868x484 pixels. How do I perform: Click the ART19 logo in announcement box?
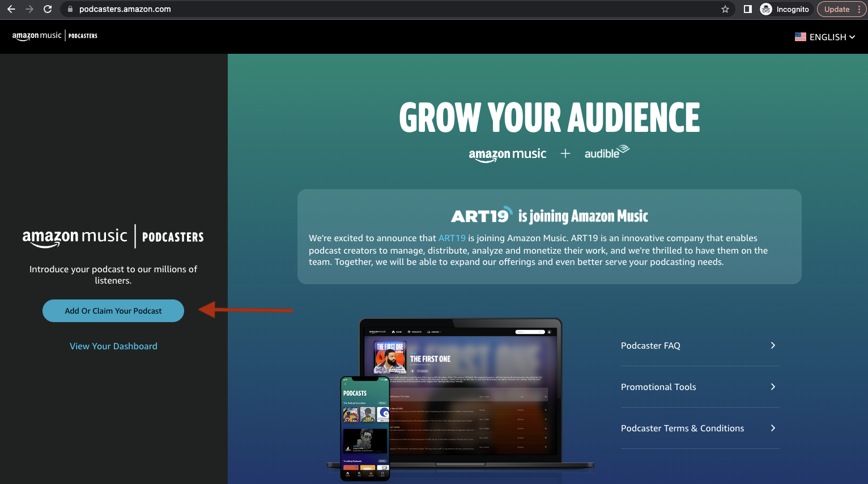coord(482,216)
